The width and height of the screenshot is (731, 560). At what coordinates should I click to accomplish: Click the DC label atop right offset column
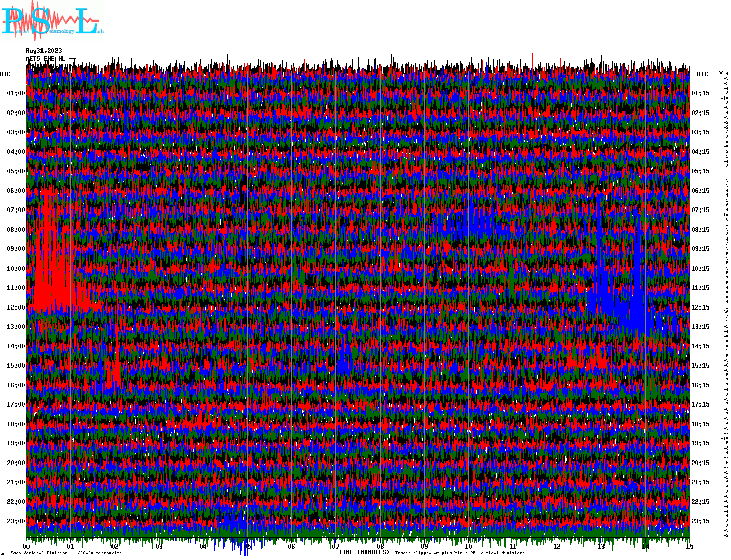coord(721,73)
